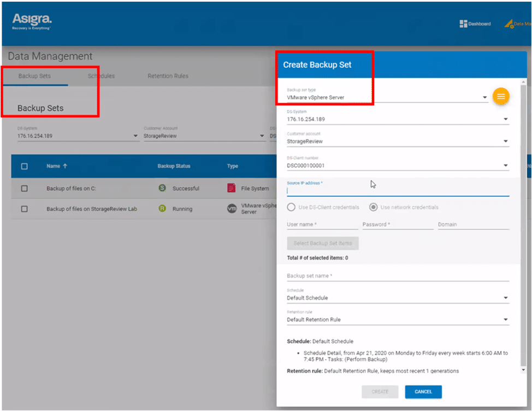
Task: Click the scrollbar down arrow in dialog
Action: point(523,369)
